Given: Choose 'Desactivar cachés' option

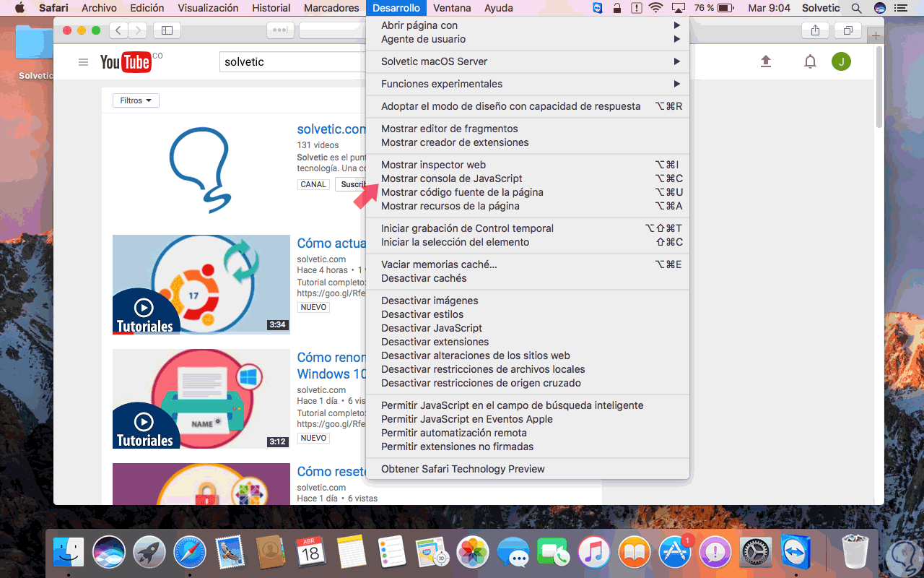Looking at the screenshot, I should coord(528,278).
